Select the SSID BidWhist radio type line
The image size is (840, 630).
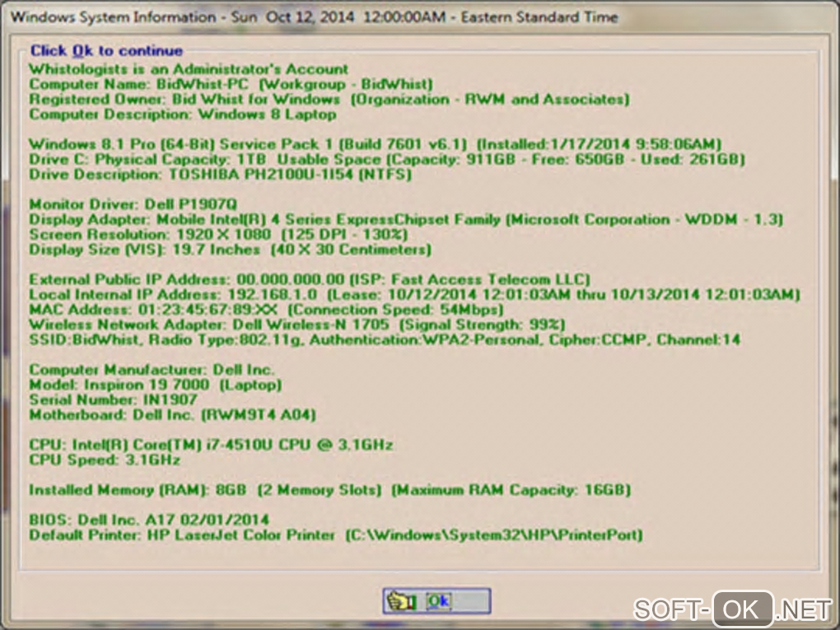click(385, 339)
